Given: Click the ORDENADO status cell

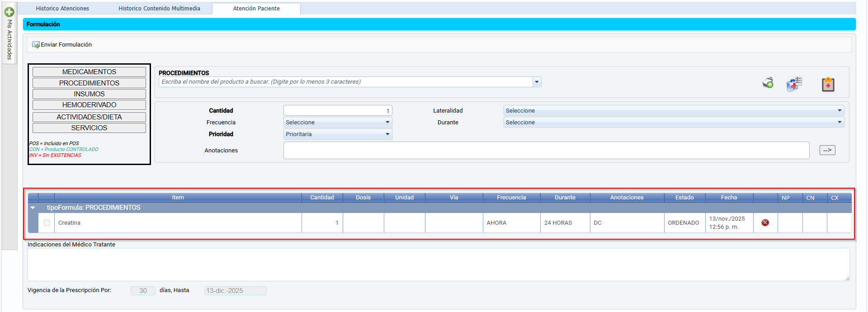Looking at the screenshot, I should pyautogui.click(x=684, y=223).
